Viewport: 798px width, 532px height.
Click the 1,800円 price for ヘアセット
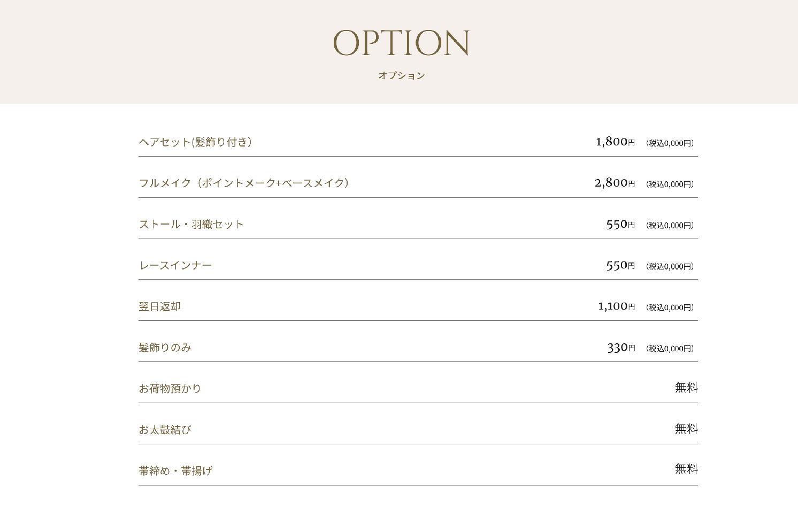tap(615, 142)
